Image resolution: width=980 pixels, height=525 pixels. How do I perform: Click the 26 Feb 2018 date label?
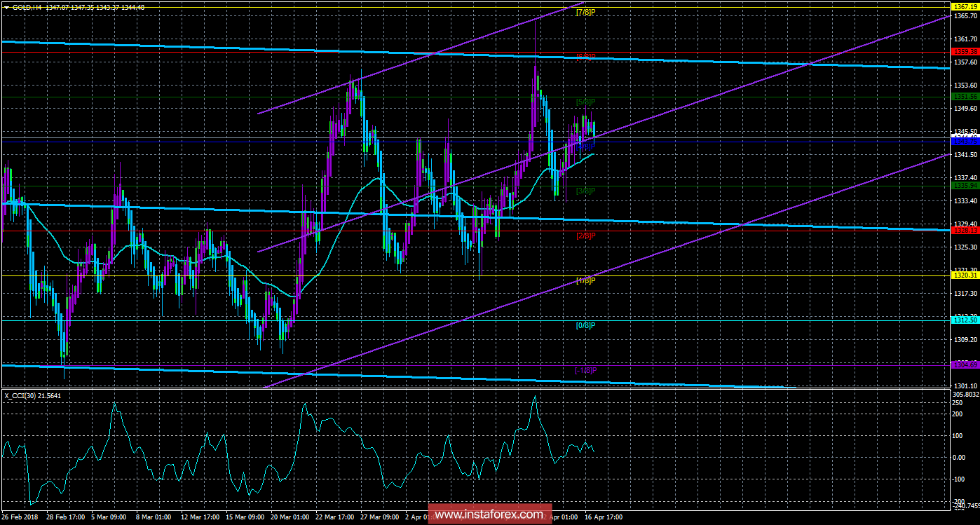(x=21, y=517)
